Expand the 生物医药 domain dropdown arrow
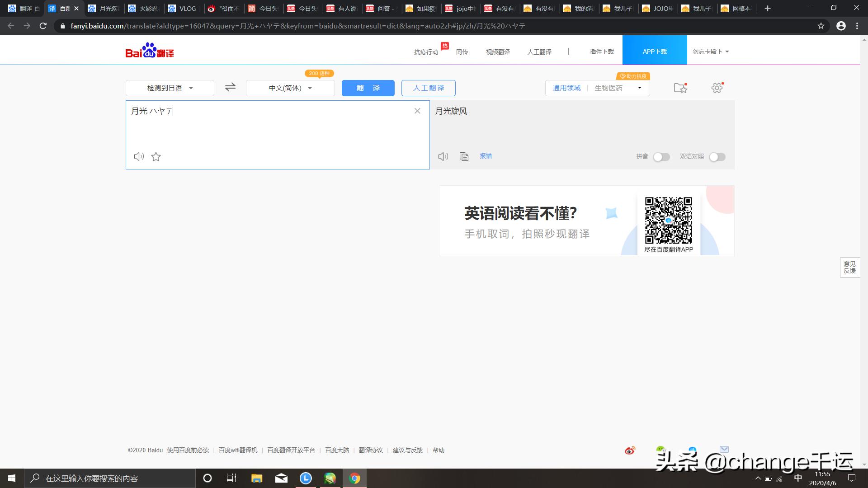Screen dimensions: 868x488 pos(639,88)
